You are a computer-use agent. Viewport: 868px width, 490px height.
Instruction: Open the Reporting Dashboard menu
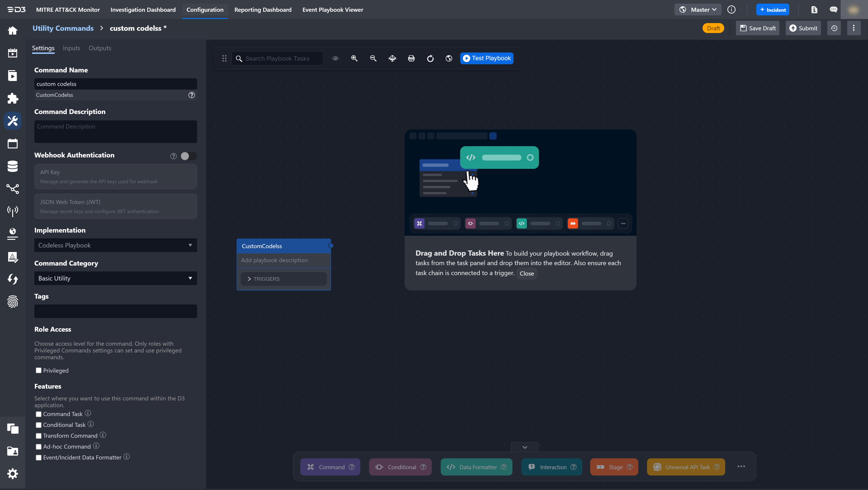tap(263, 10)
